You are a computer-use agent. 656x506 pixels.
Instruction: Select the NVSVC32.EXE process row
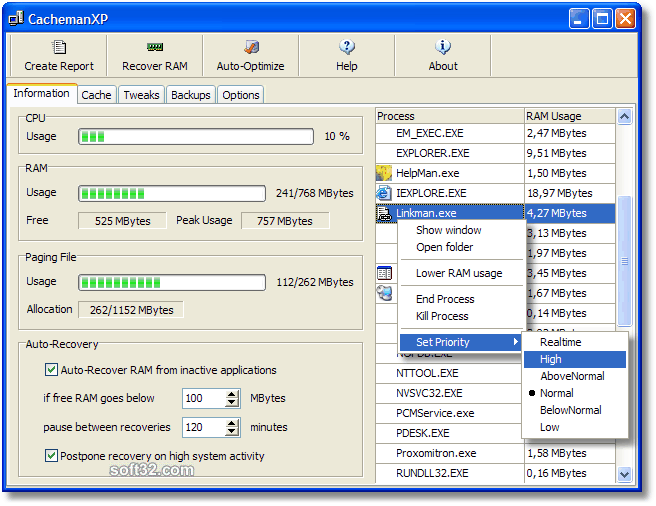pos(448,393)
